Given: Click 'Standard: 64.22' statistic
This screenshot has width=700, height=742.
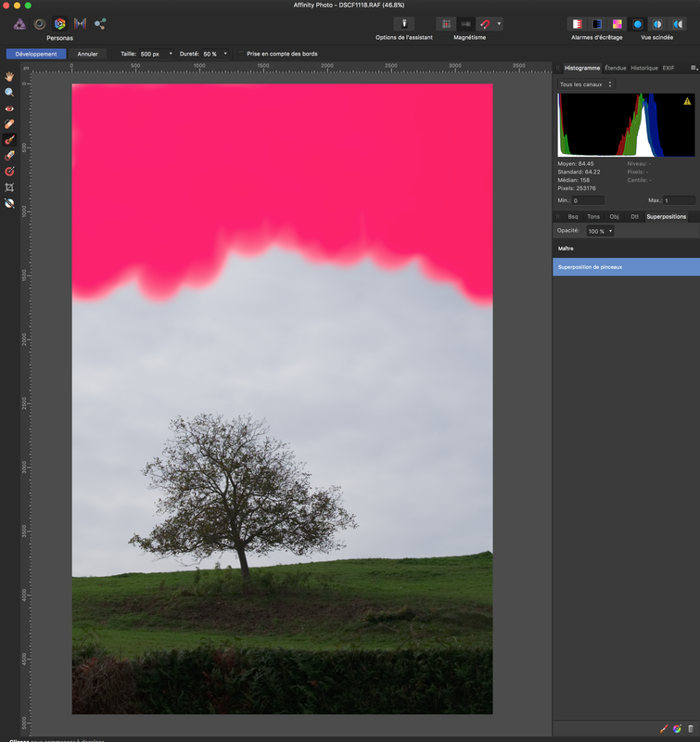Looking at the screenshot, I should (579, 172).
